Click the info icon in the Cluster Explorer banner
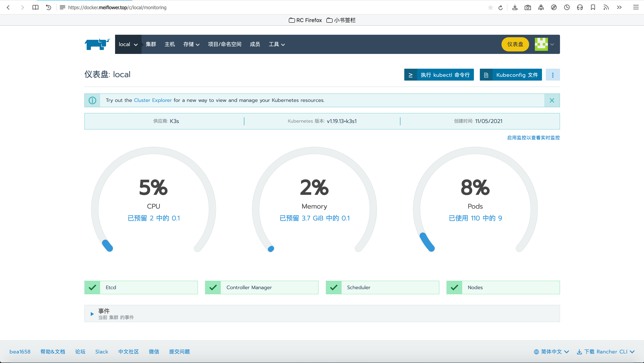This screenshot has height=363, width=644. 92,100
